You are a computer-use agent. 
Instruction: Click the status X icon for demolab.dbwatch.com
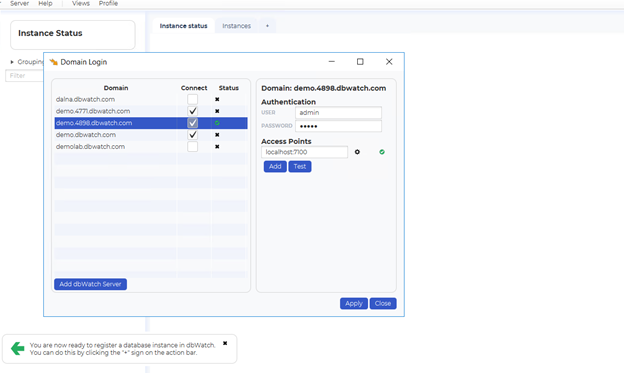(217, 146)
